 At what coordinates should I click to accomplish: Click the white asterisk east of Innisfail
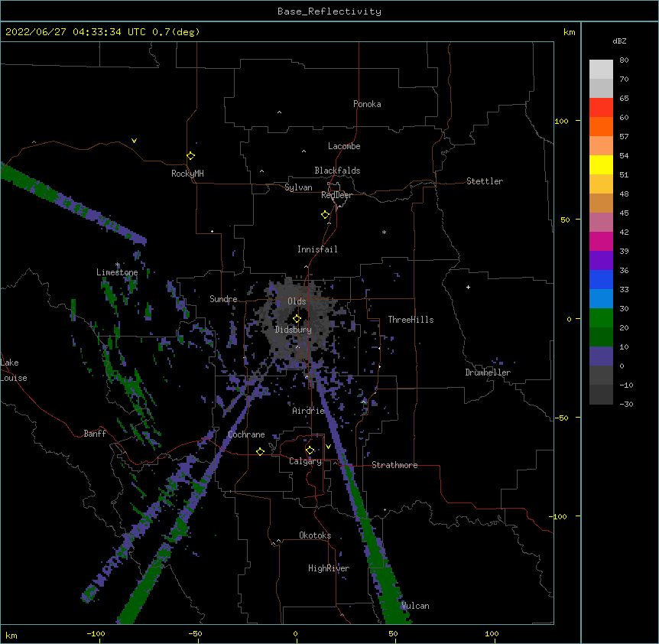[x=384, y=232]
